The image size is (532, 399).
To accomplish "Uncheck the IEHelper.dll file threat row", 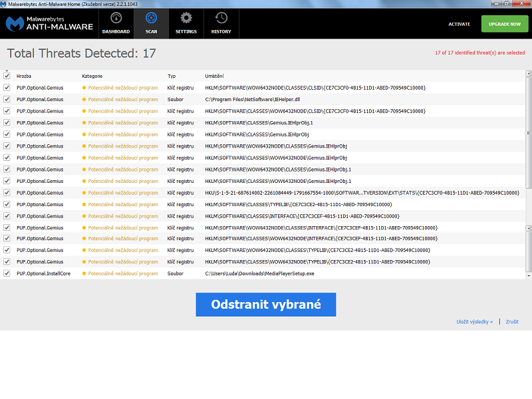I will [x=6, y=99].
